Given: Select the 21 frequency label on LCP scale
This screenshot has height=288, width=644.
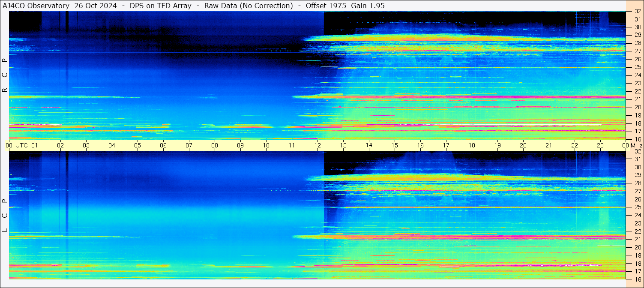Looking at the screenshot, I should pyautogui.click(x=637, y=239).
